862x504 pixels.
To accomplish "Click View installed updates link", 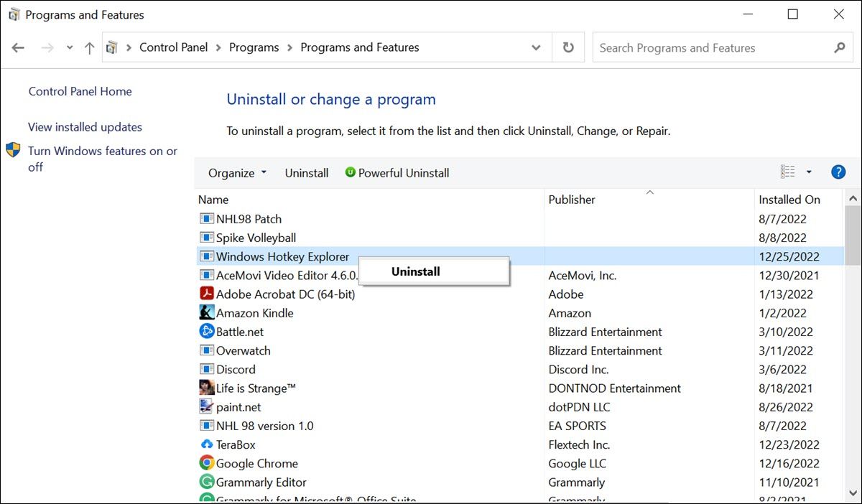I will (84, 126).
